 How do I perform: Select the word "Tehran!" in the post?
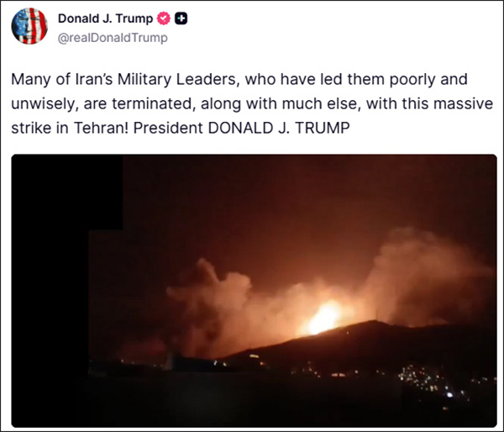[102, 128]
